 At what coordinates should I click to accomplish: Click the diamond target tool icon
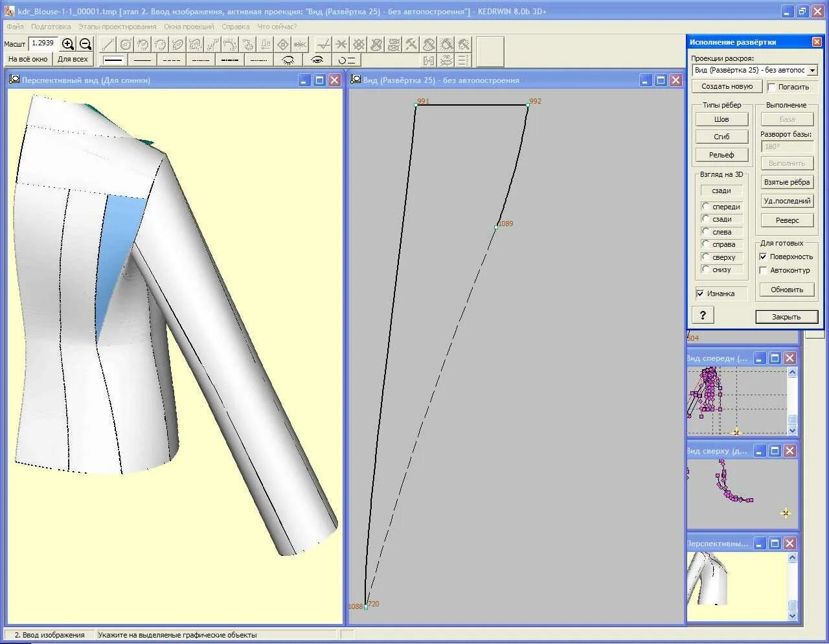click(x=283, y=45)
